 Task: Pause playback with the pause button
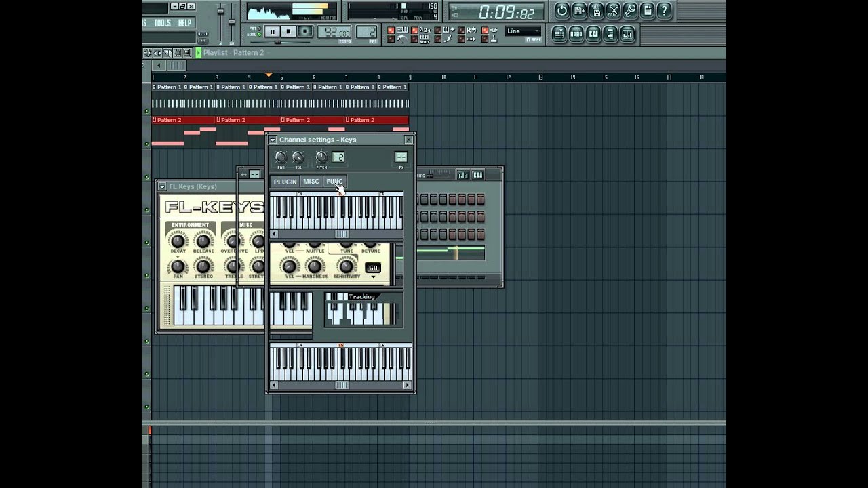[x=272, y=31]
